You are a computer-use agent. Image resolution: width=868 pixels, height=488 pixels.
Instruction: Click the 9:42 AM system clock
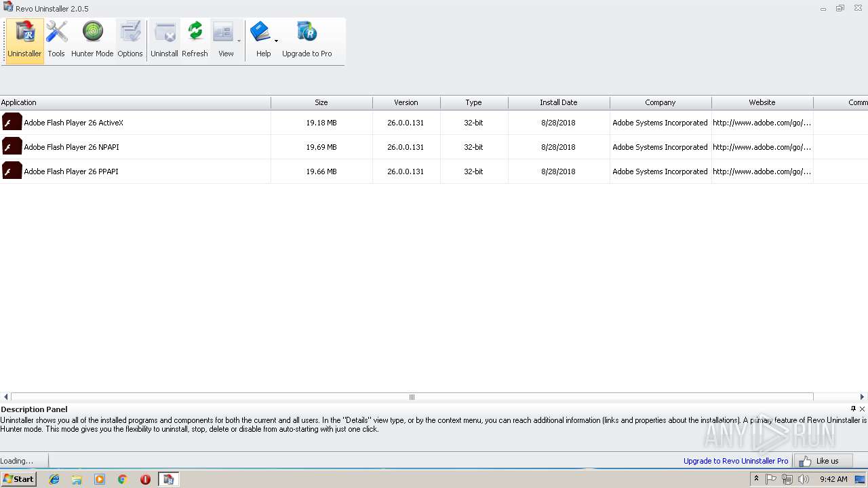833,479
